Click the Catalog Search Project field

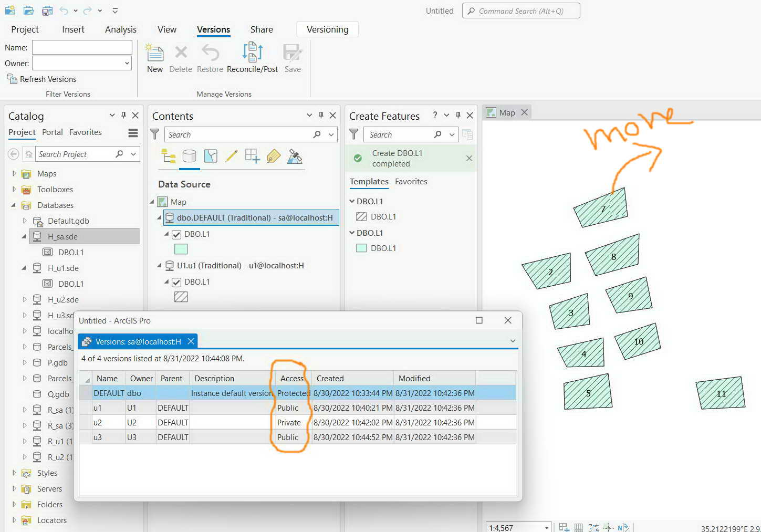tap(81, 154)
